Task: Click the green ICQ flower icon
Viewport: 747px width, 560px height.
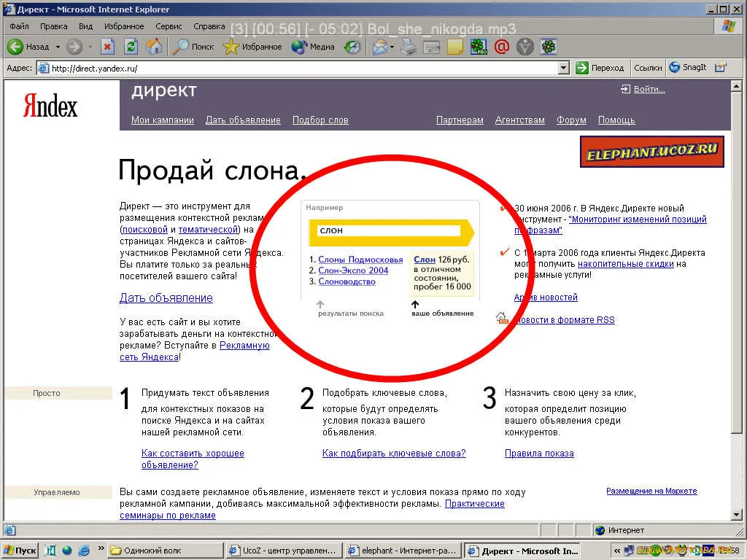Action: pos(549,47)
